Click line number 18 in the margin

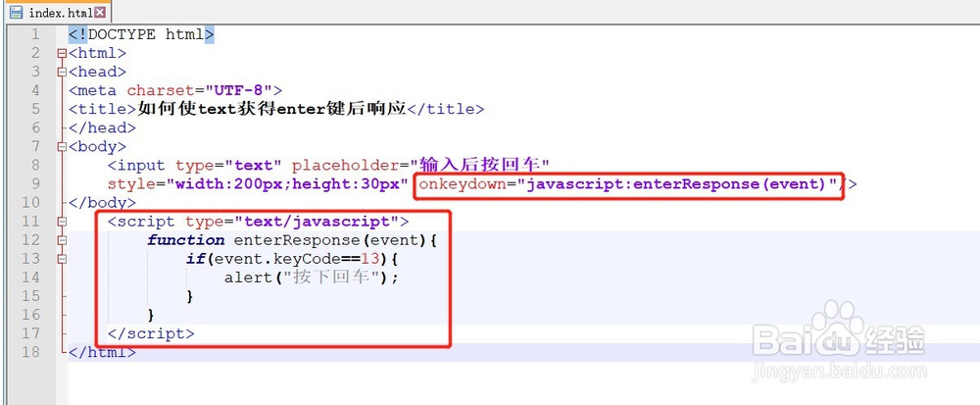point(30,352)
